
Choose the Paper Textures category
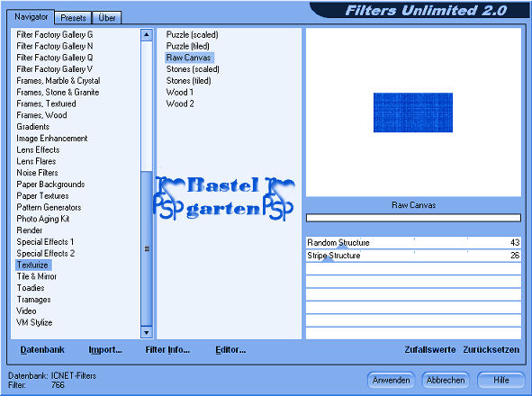(x=42, y=196)
